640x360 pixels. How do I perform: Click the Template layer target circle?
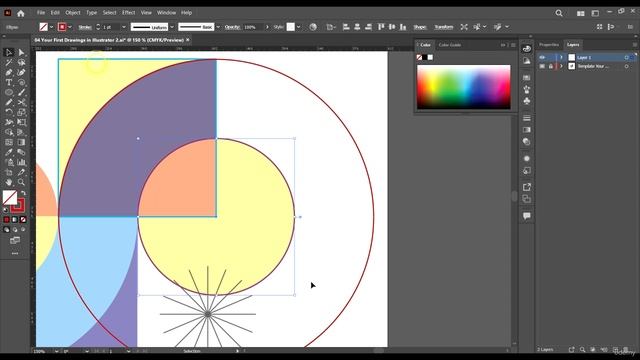627,66
